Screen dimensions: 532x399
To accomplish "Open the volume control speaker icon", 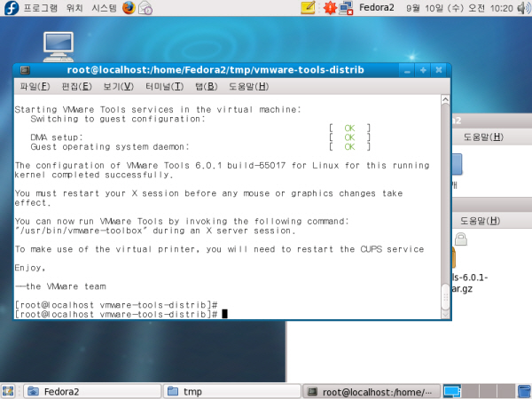I will [523, 8].
